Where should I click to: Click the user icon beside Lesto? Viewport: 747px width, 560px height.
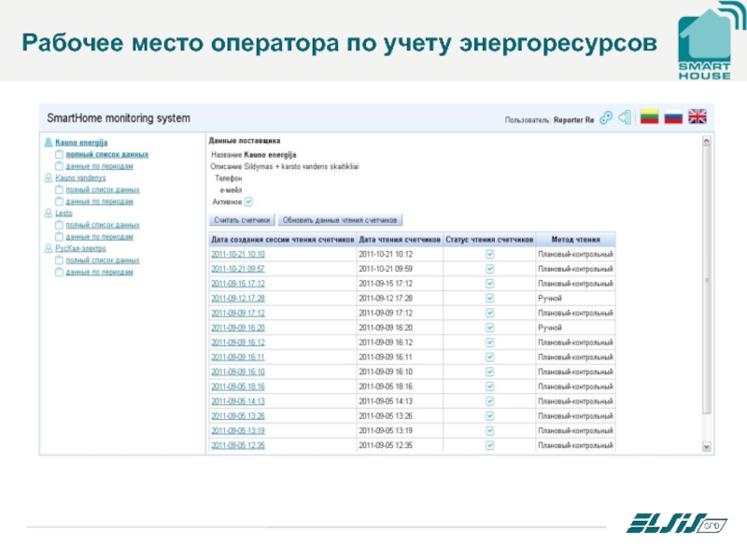click(x=49, y=213)
